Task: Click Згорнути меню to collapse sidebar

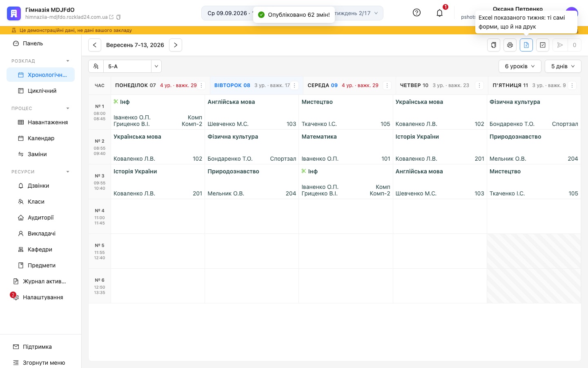Action: [x=40, y=363]
